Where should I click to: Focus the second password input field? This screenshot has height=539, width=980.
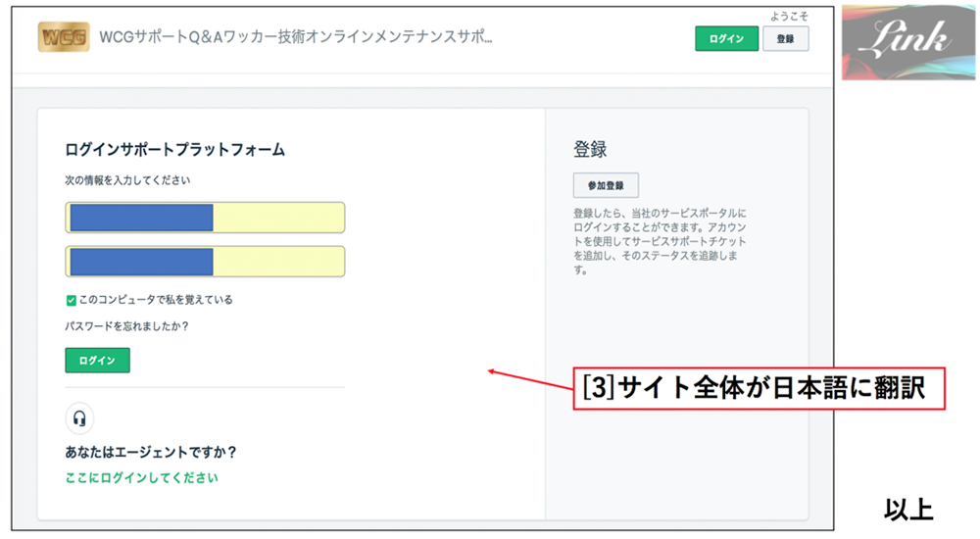[x=205, y=262]
